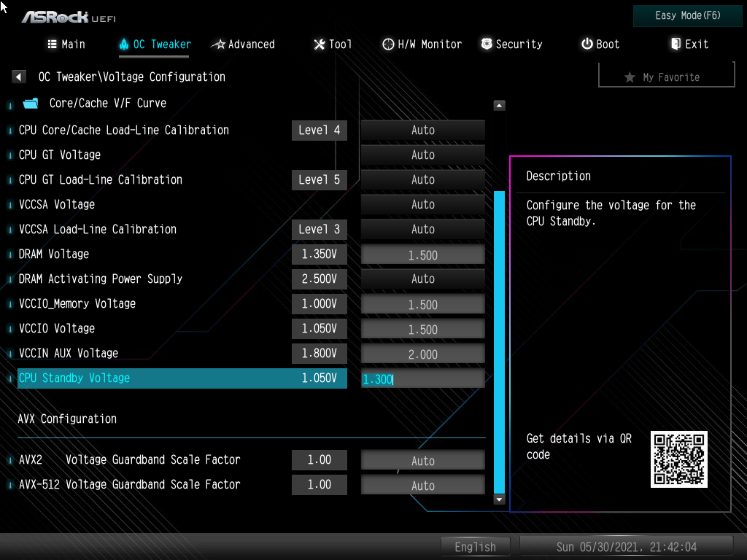Screen dimensions: 747x560
Task: Click the Boot power icon
Action: (x=587, y=44)
